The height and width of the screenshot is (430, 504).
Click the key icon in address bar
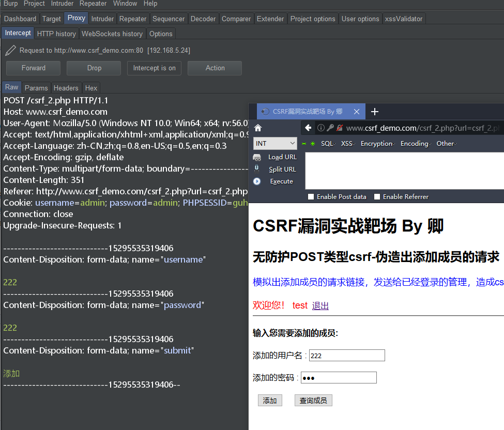click(330, 128)
